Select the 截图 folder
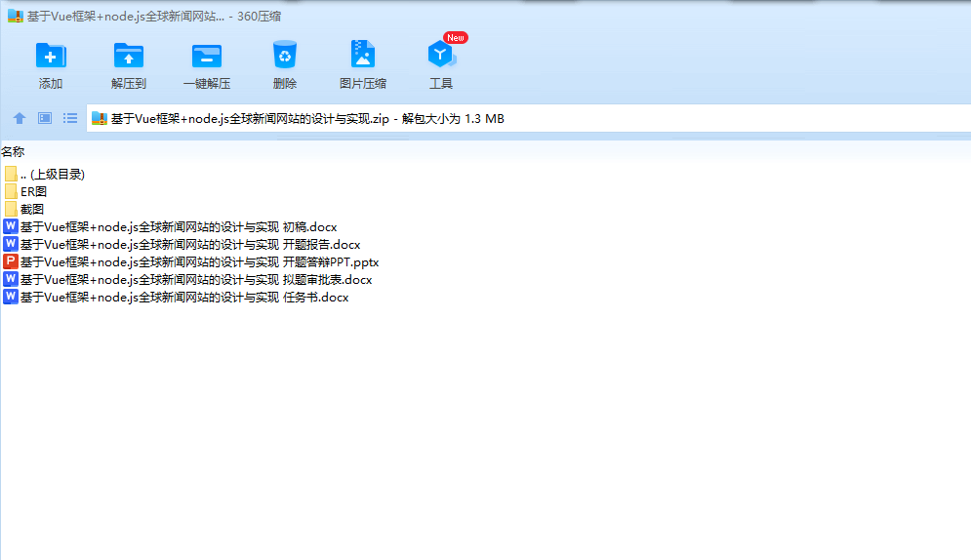The width and height of the screenshot is (971, 560). tap(24, 209)
